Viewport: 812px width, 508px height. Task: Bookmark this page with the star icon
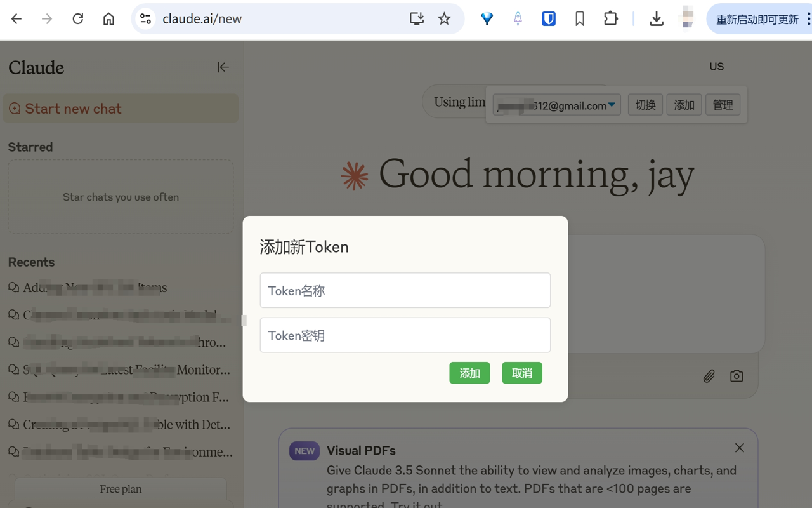coord(444,19)
